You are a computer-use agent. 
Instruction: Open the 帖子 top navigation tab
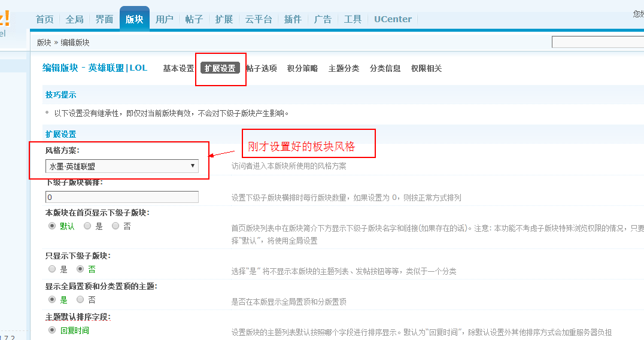point(195,19)
